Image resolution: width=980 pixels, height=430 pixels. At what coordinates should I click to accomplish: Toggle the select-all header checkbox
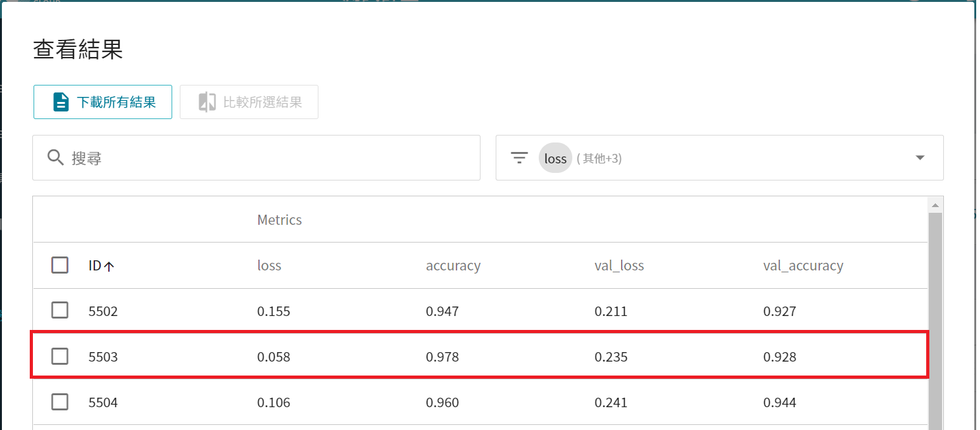pyautogui.click(x=60, y=265)
